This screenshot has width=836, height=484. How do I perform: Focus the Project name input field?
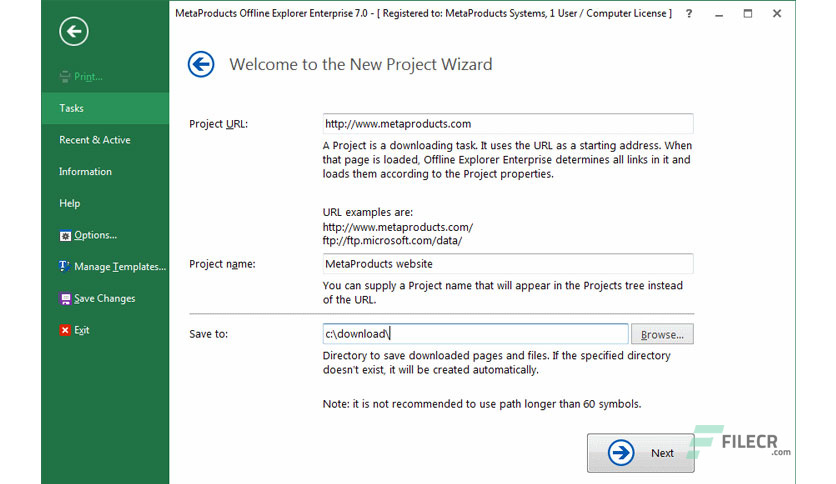tap(508, 264)
